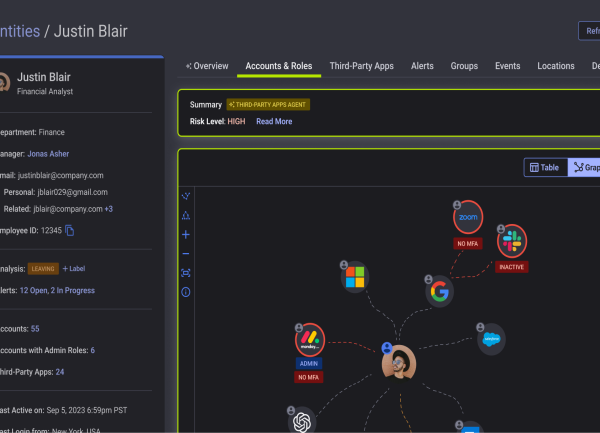Image resolution: width=600 pixels, height=433 pixels.
Task: Select the monday.com app node
Action: tap(310, 338)
